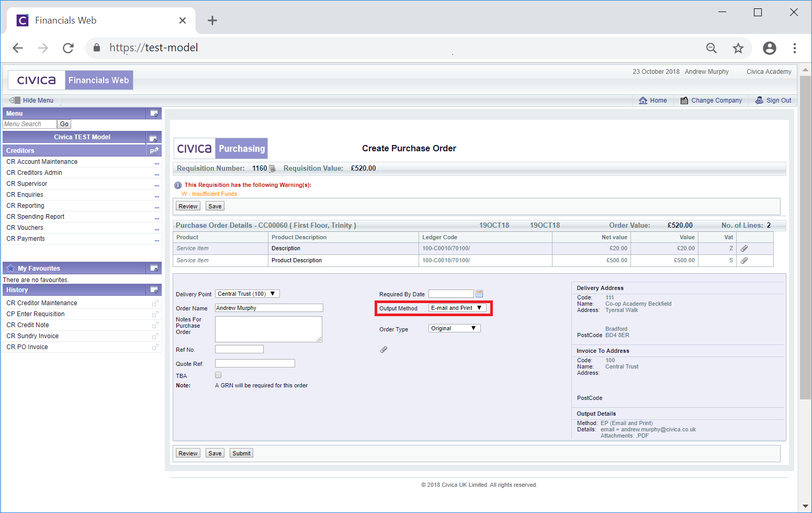The image size is (812, 513).
Task: Select CR PO Invoice history item
Action: (27, 347)
